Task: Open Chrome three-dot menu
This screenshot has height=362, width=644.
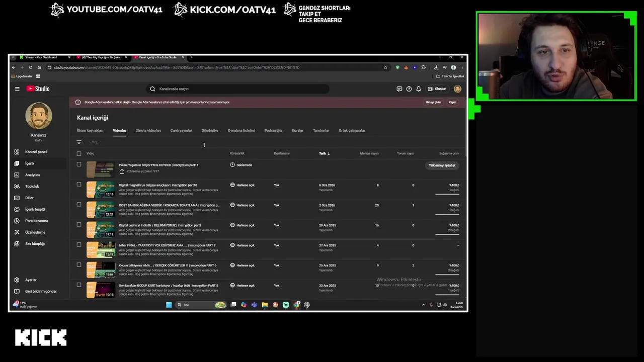Action: [x=462, y=67]
